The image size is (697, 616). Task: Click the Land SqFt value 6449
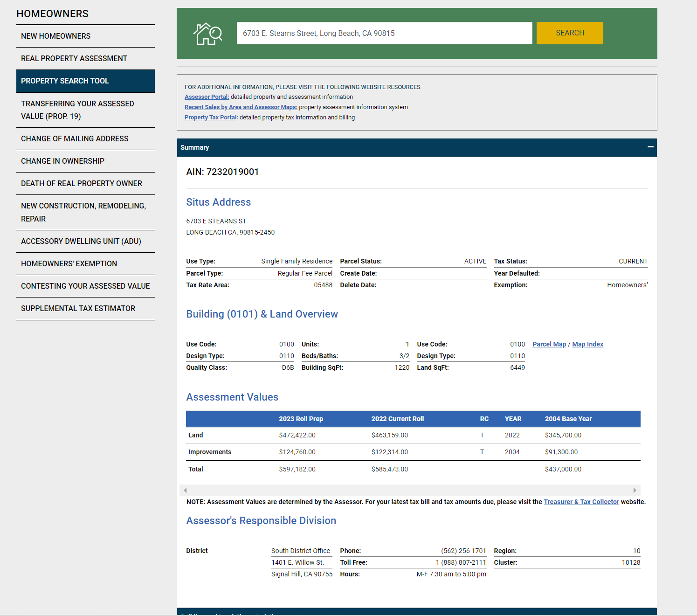pos(517,367)
